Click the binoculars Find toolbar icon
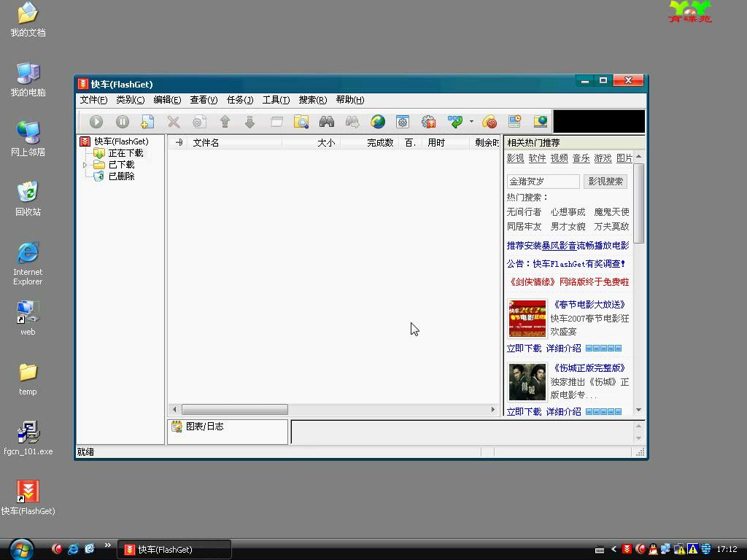This screenshot has width=747, height=560. pyautogui.click(x=327, y=122)
